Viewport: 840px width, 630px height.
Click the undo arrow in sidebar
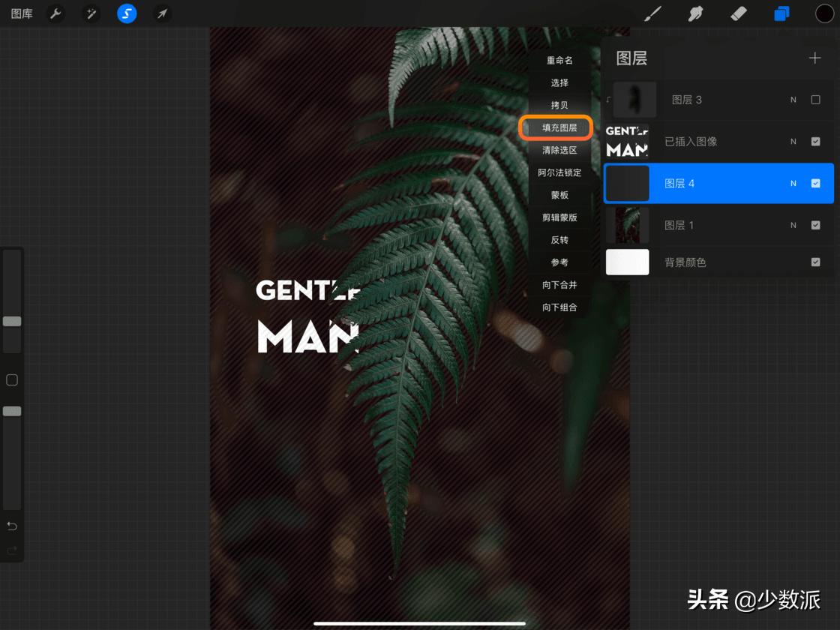[x=12, y=526]
